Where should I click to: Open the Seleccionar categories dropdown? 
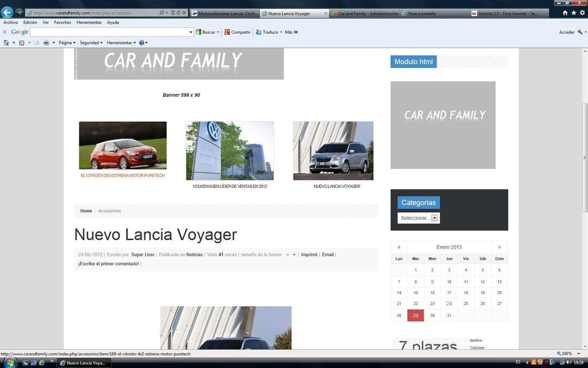click(419, 218)
